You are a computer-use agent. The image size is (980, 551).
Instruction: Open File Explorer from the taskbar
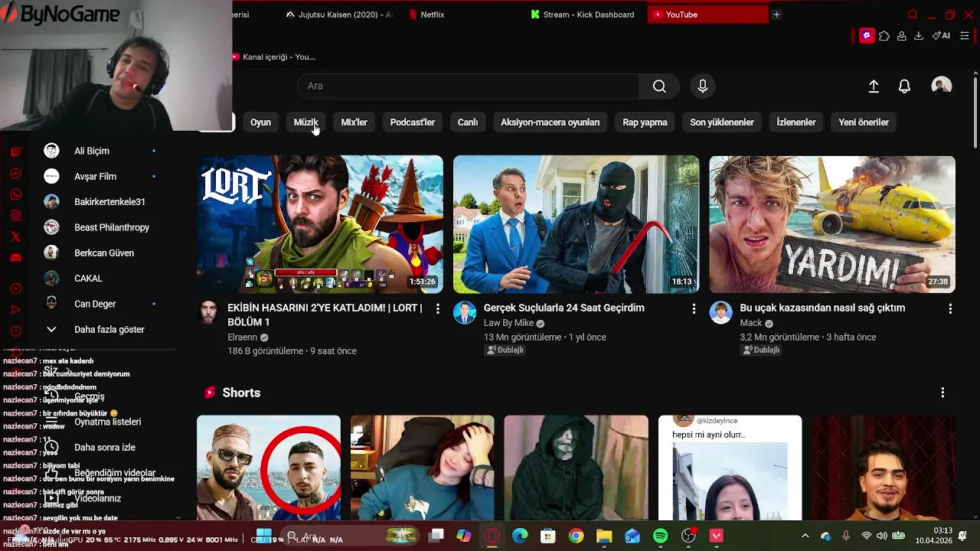point(604,536)
